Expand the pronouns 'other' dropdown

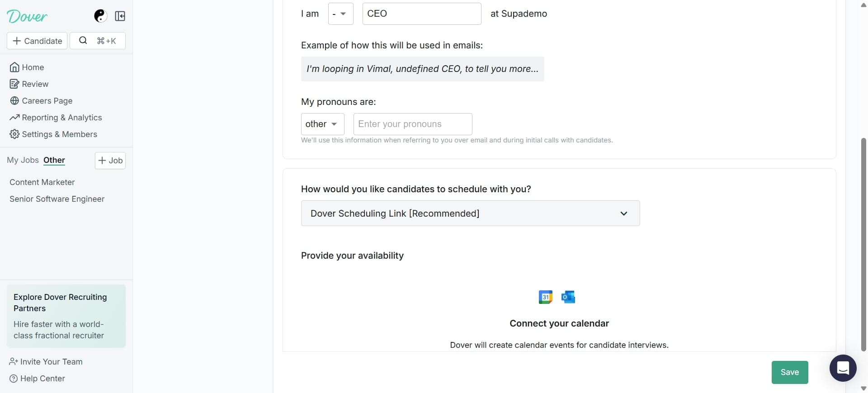click(322, 124)
